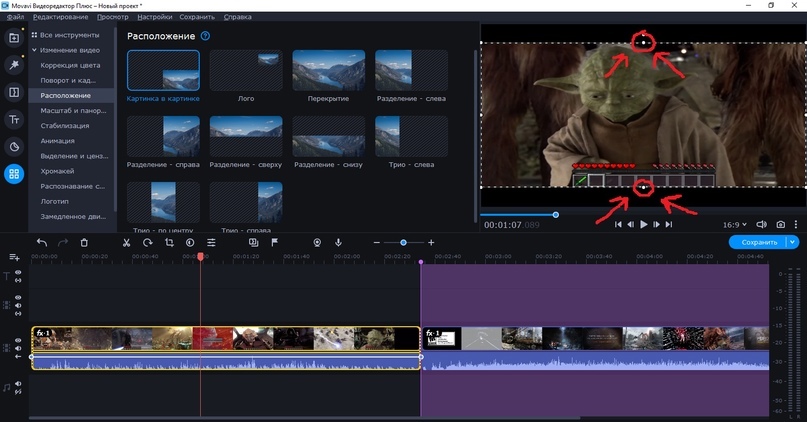Open the Справка menu
The height and width of the screenshot is (422, 807).
pyautogui.click(x=237, y=17)
